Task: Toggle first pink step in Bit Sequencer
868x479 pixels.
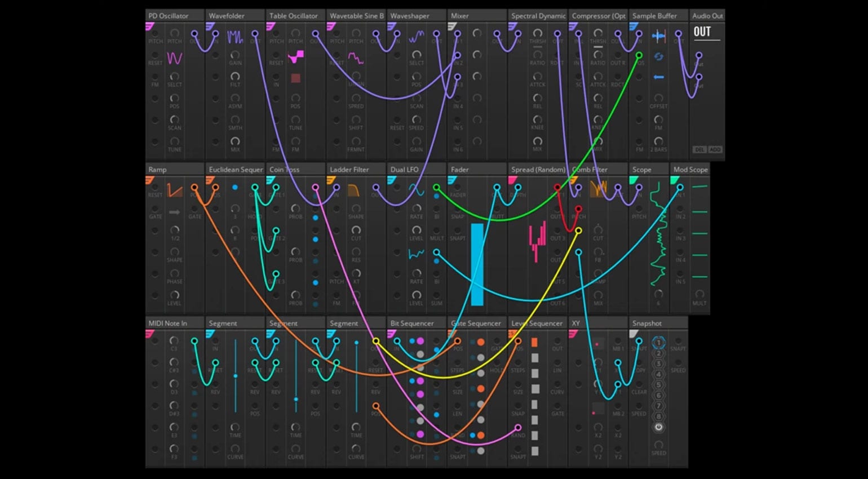Action: (x=420, y=341)
